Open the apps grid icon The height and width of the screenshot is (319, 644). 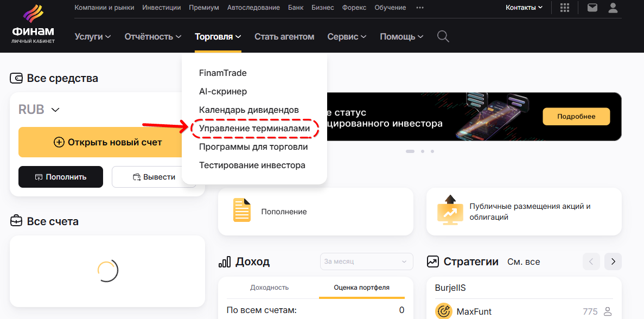pyautogui.click(x=565, y=8)
